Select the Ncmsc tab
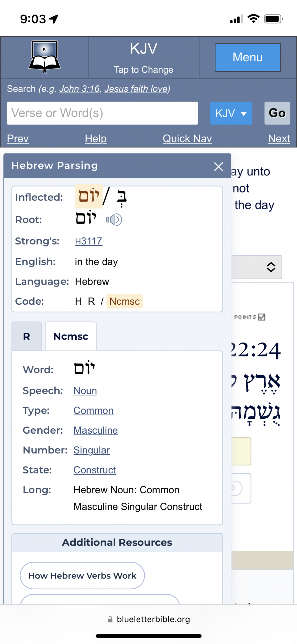Viewport: 297px width, 644px height. tap(71, 336)
